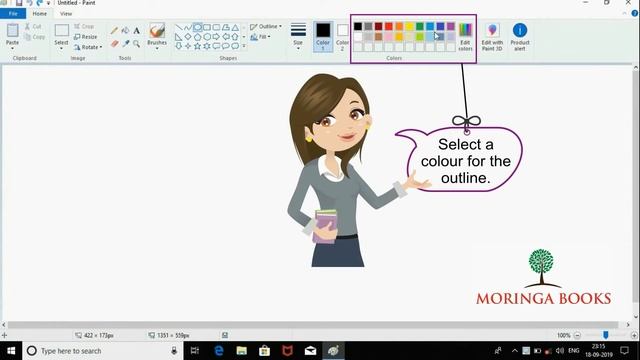Click the Copy button
The image size is (640, 360).
point(35,37)
